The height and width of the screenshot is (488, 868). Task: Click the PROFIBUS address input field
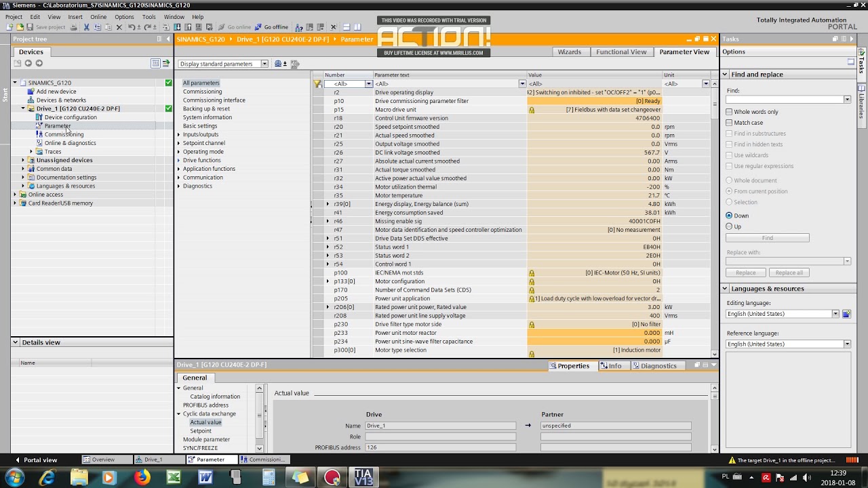click(440, 447)
